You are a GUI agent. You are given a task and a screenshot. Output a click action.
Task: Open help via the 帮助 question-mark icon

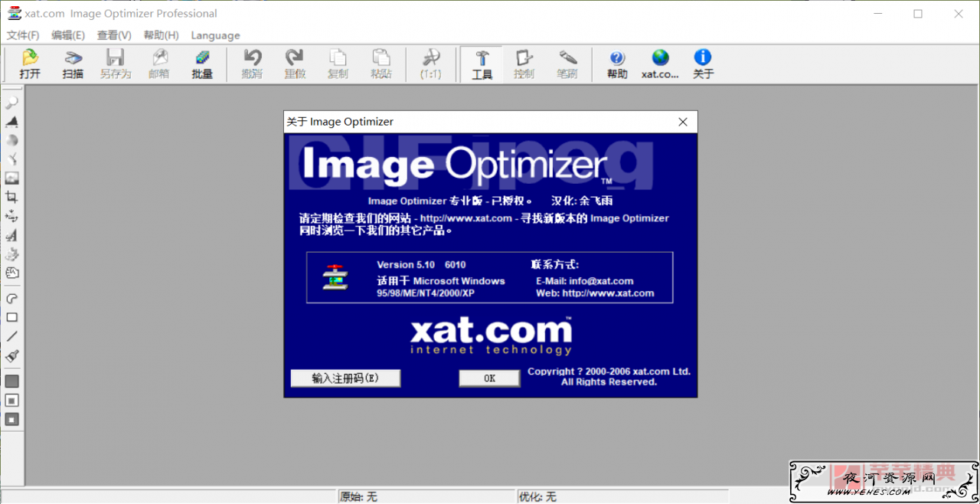coord(617,64)
